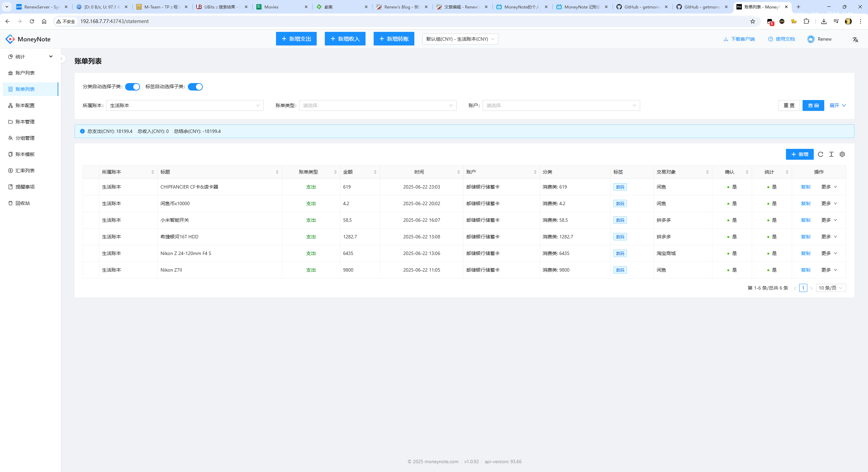
Task: Switch to Renew's Blog browser tab
Action: (x=402, y=7)
